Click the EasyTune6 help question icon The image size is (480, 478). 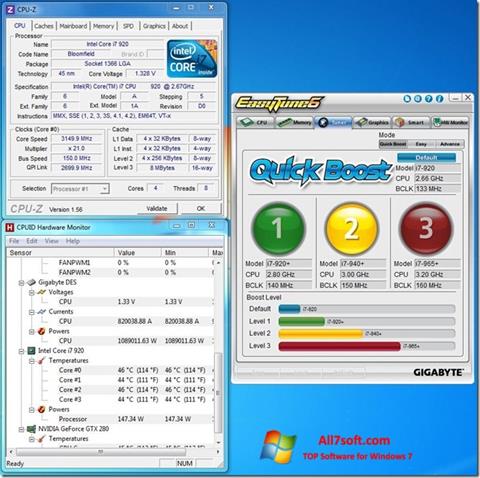(x=429, y=99)
